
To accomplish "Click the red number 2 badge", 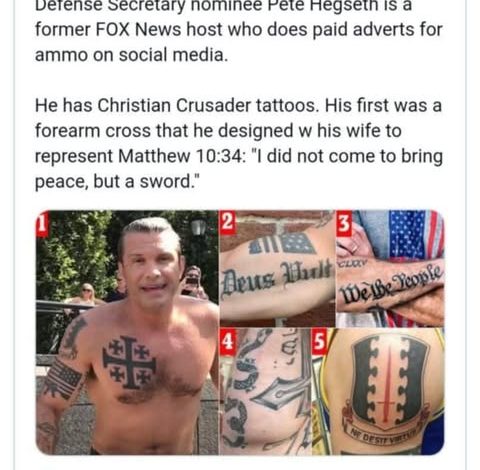I will (x=227, y=222).
